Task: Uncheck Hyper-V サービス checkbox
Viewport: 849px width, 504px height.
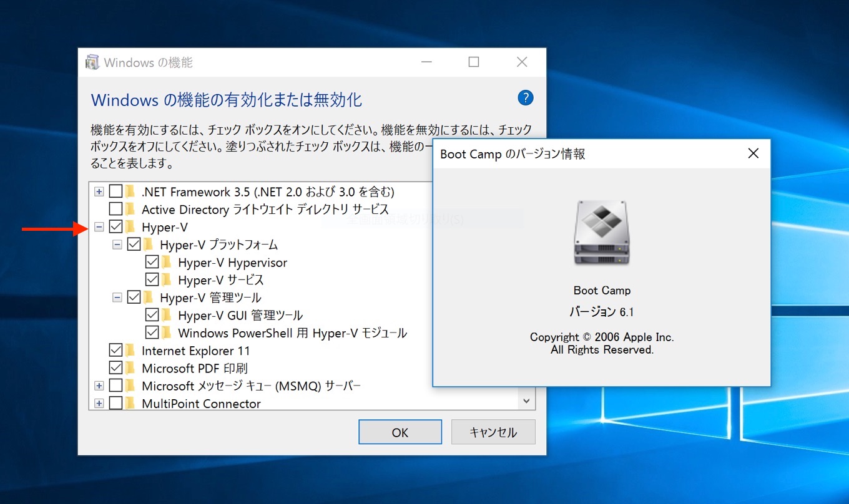Action: [x=152, y=279]
